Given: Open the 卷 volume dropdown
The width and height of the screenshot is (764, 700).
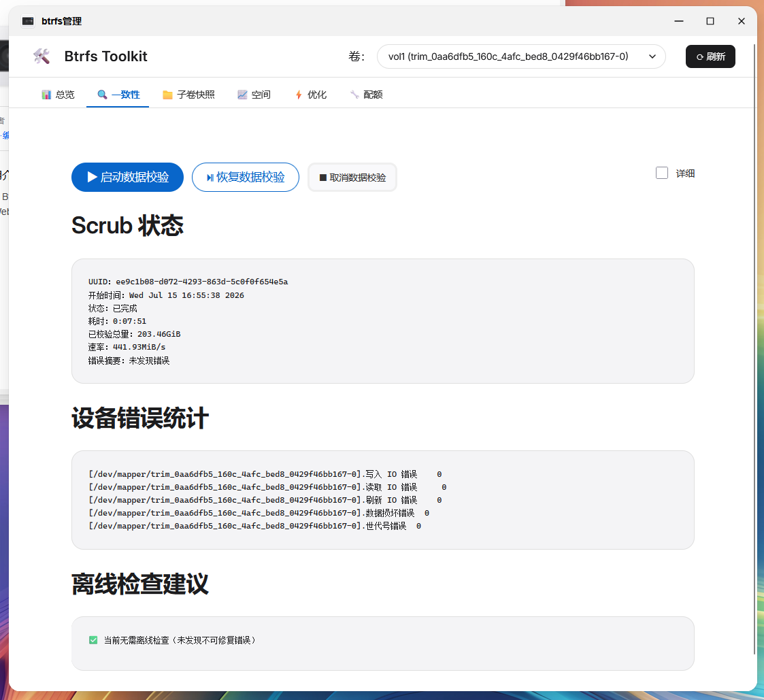Looking at the screenshot, I should 521,56.
